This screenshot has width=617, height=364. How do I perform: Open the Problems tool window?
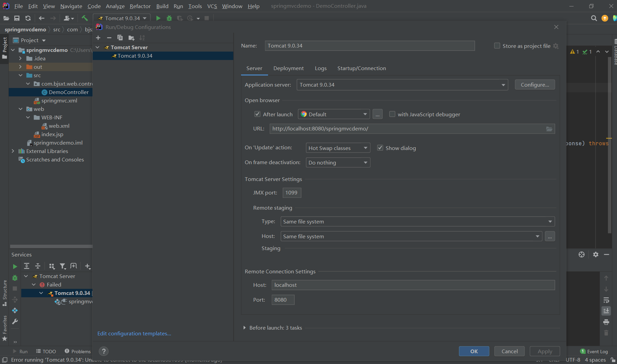coord(78,351)
